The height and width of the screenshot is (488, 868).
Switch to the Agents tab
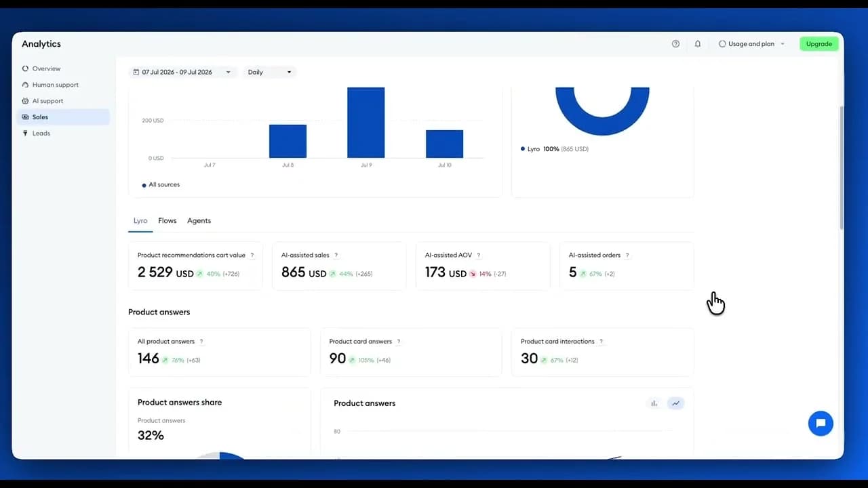(x=199, y=221)
